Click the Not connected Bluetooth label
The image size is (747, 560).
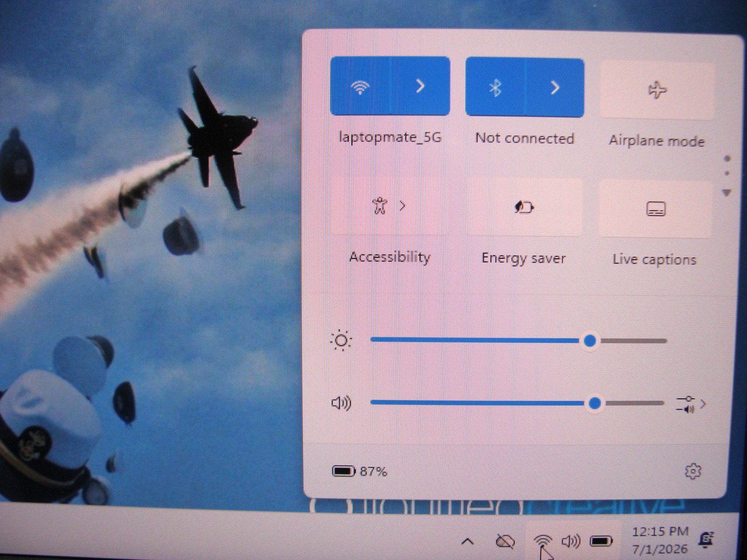point(524,139)
